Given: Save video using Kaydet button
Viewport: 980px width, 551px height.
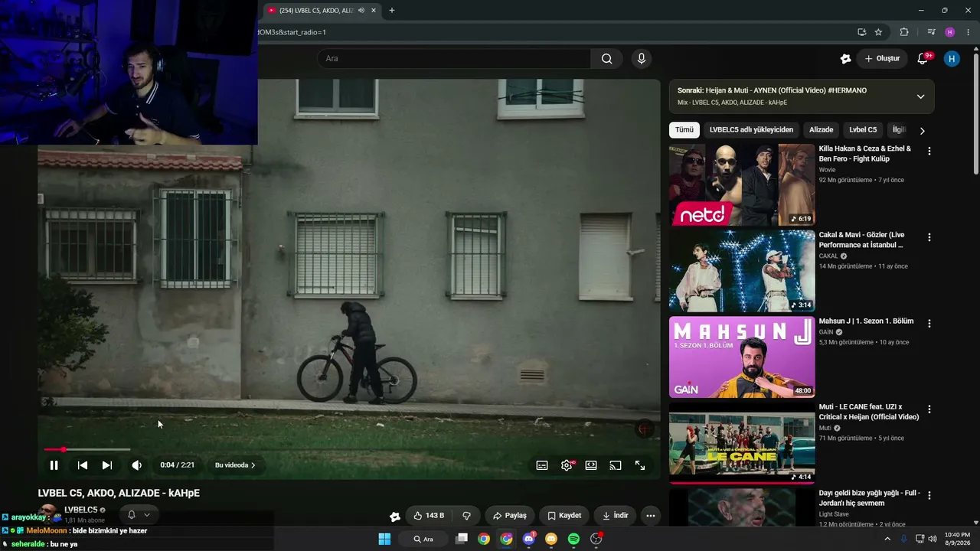Looking at the screenshot, I should [564, 516].
